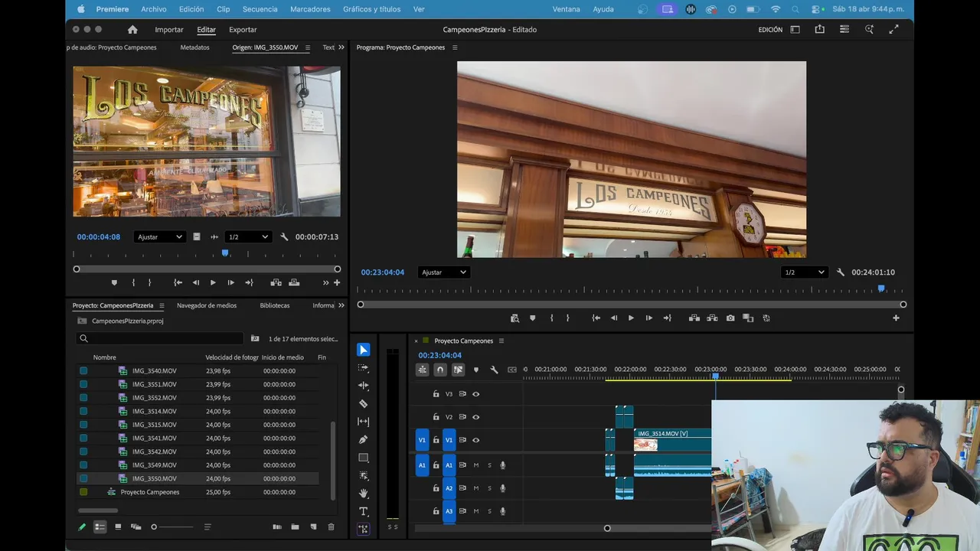This screenshot has height=551, width=980.
Task: Open the Bibliotecas tab
Action: click(x=275, y=305)
